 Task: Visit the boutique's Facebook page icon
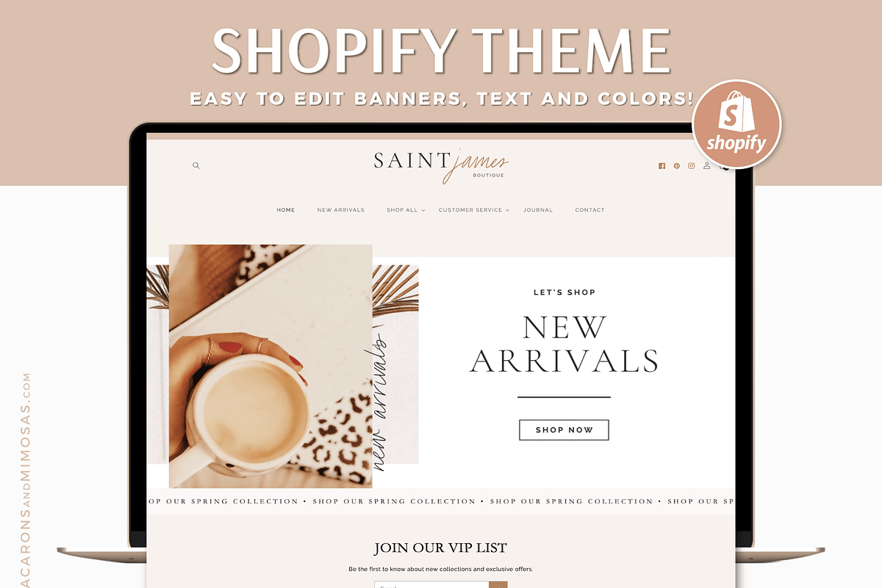[661, 166]
